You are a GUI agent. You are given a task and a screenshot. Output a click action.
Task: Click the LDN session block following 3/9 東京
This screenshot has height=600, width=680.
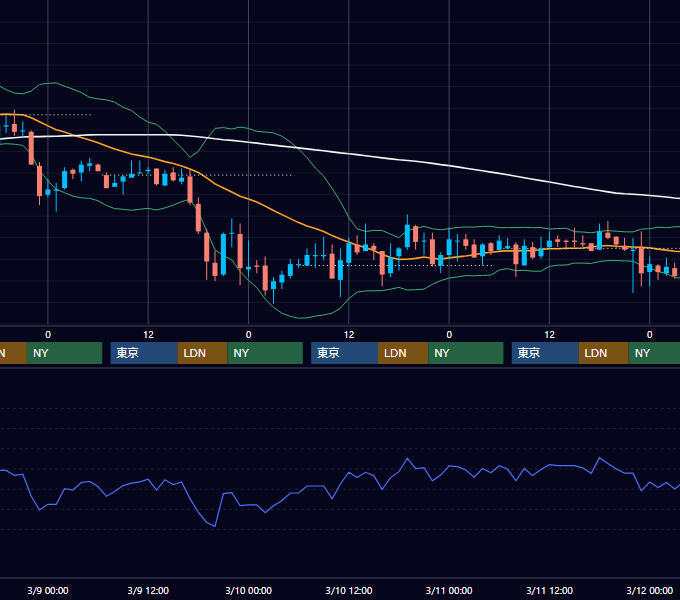point(203,353)
